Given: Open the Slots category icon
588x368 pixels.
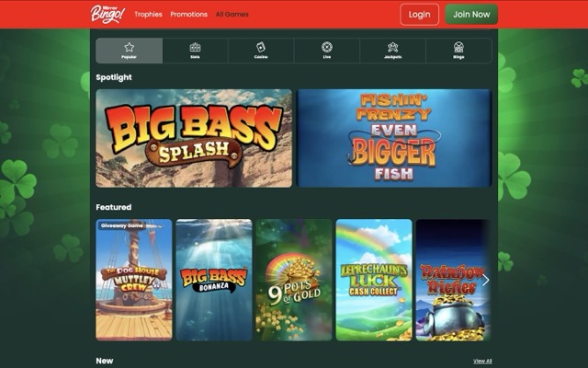Looking at the screenshot, I should [195, 51].
